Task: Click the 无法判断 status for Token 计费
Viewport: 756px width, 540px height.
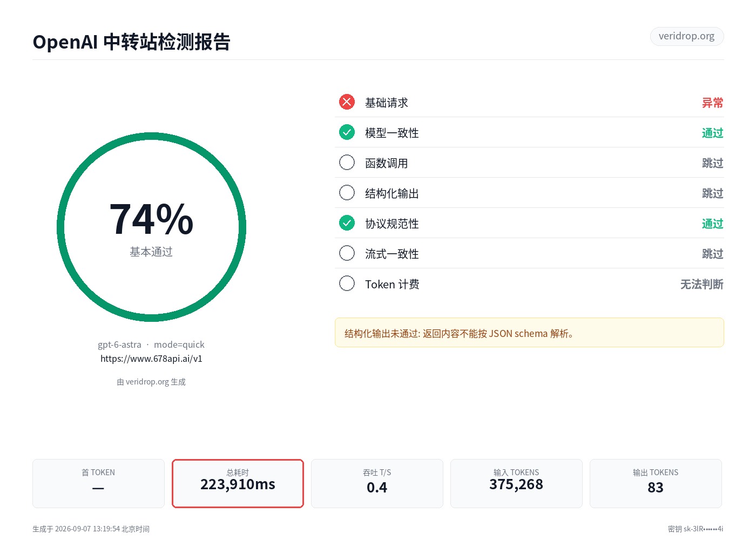Action: [701, 284]
